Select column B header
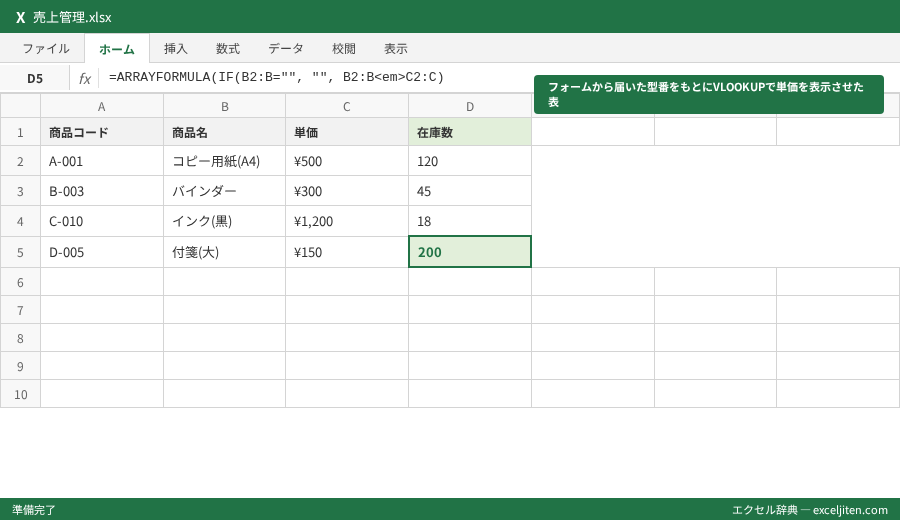900x520 pixels. pos(224,106)
